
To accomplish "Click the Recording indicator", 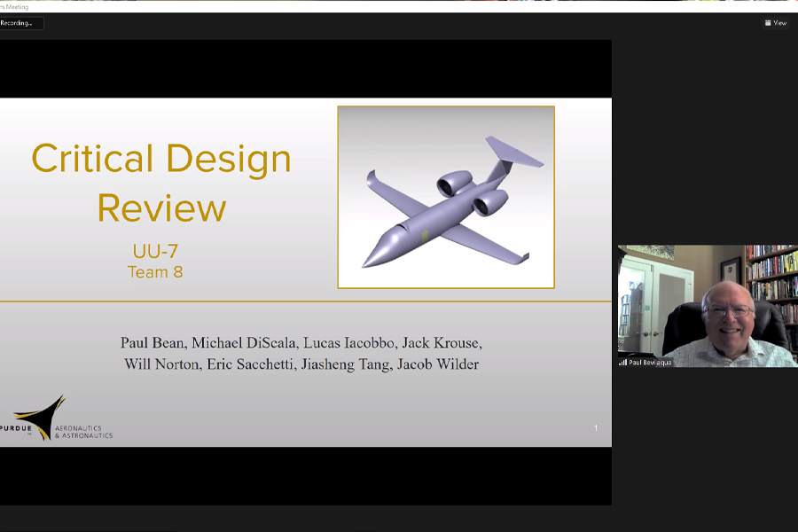I will pyautogui.click(x=20, y=24).
